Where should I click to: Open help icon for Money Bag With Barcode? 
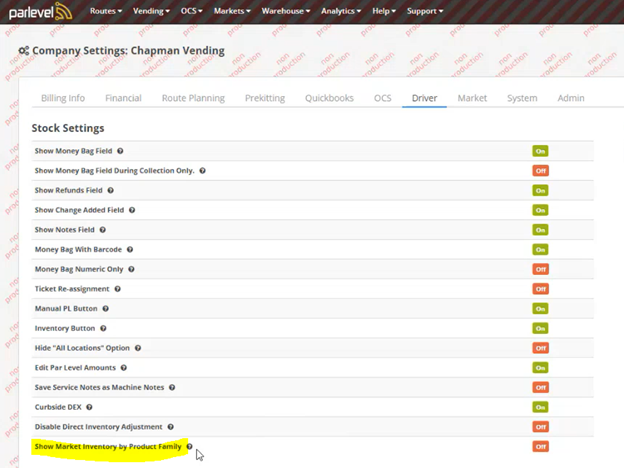[x=130, y=250]
